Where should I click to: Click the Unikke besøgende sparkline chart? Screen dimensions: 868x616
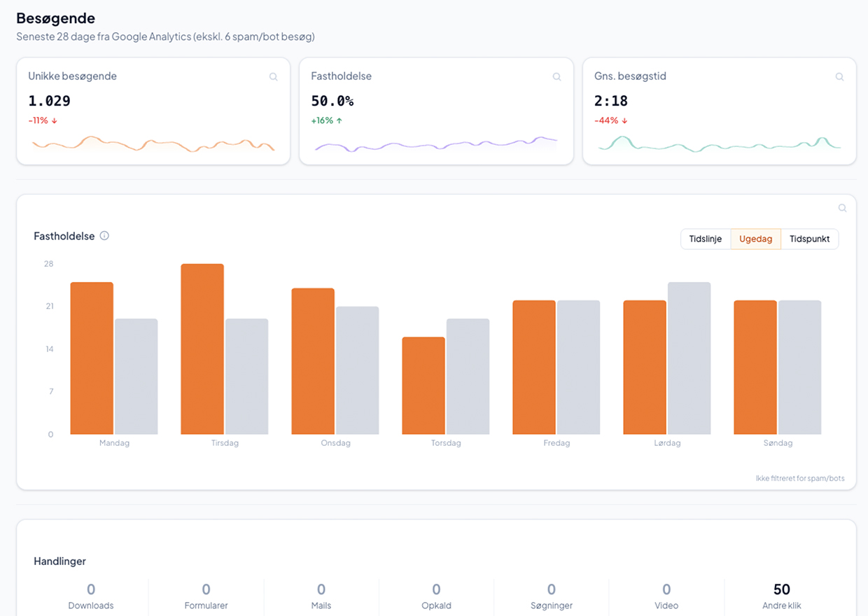click(153, 144)
